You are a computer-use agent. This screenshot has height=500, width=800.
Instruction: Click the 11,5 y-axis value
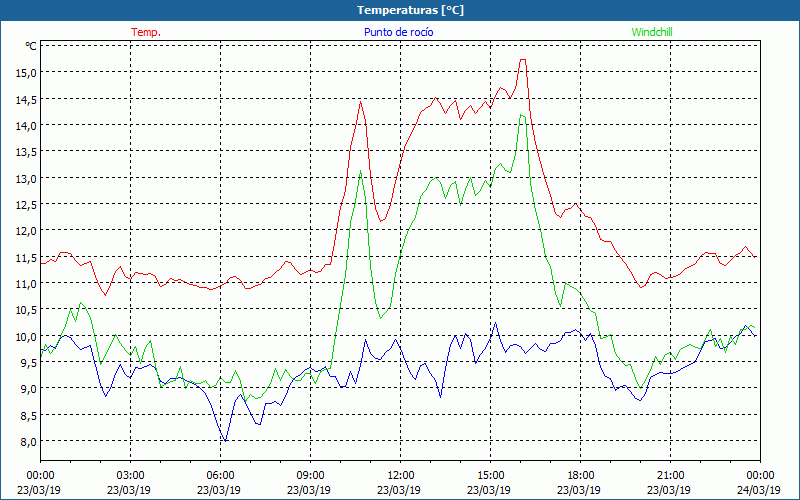click(x=26, y=257)
